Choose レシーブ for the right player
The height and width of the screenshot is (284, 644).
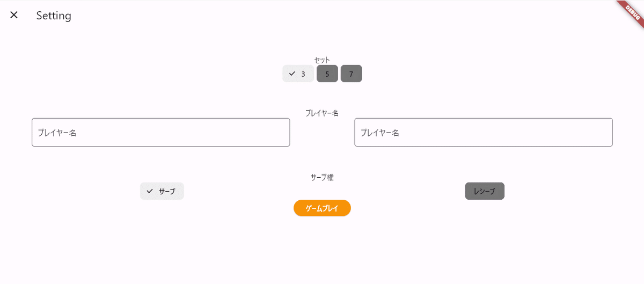485,191
